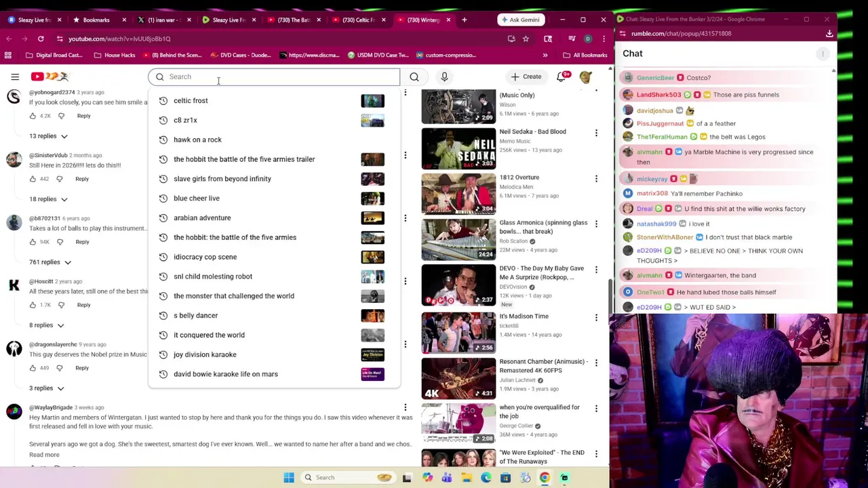Click in the YouTube search field
868x488 pixels.
click(x=275, y=77)
